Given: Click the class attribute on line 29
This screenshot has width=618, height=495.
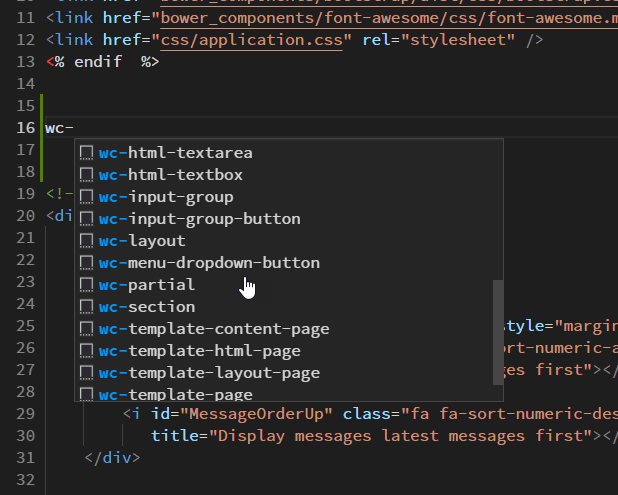Looking at the screenshot, I should 367,414.
